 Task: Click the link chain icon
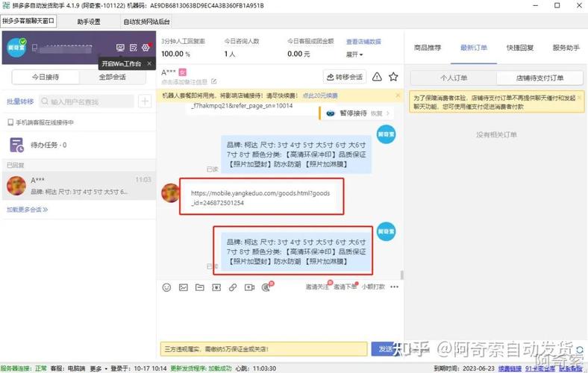[233, 287]
